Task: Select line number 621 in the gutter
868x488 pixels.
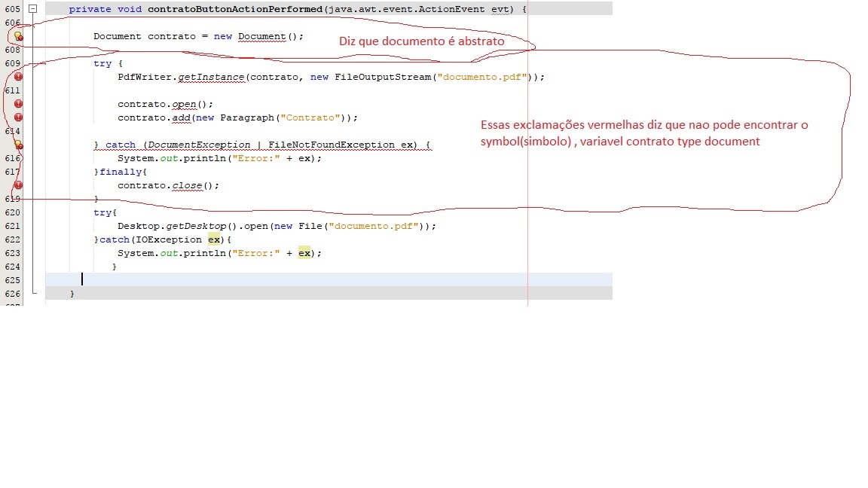Action: pos(12,226)
